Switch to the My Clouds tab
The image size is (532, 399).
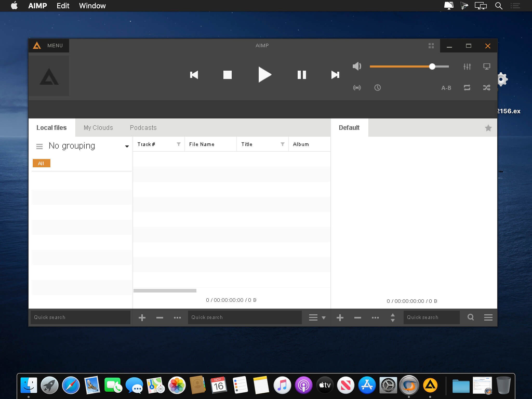98,128
